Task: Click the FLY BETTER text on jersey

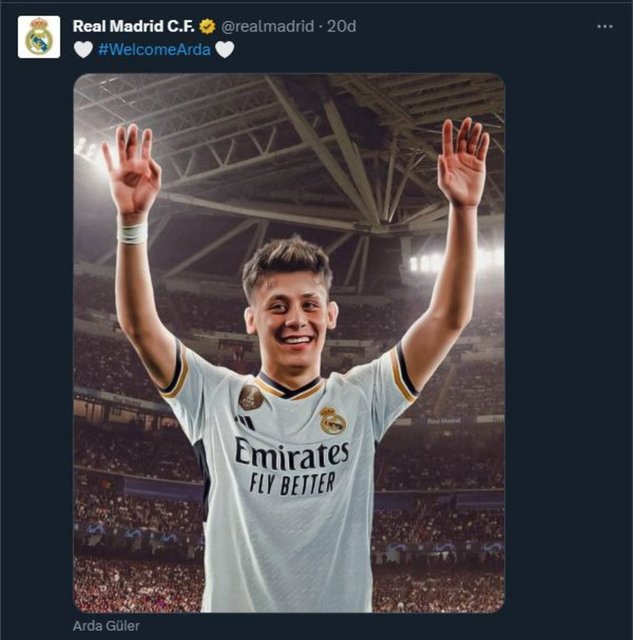Action: pos(292,485)
